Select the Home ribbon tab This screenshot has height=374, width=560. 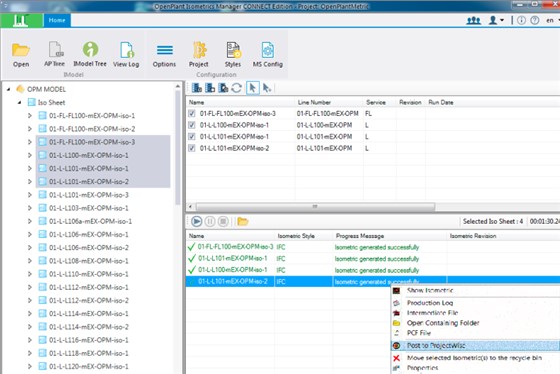pos(57,20)
